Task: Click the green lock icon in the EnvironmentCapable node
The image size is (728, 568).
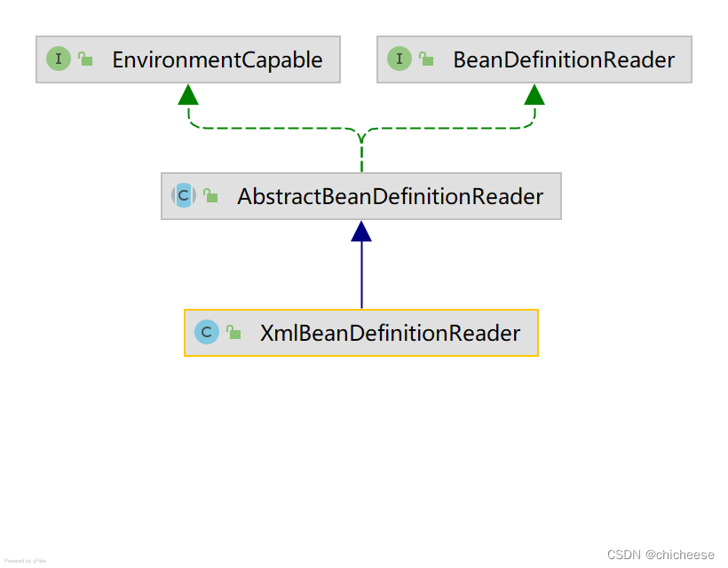Action: 85,59
